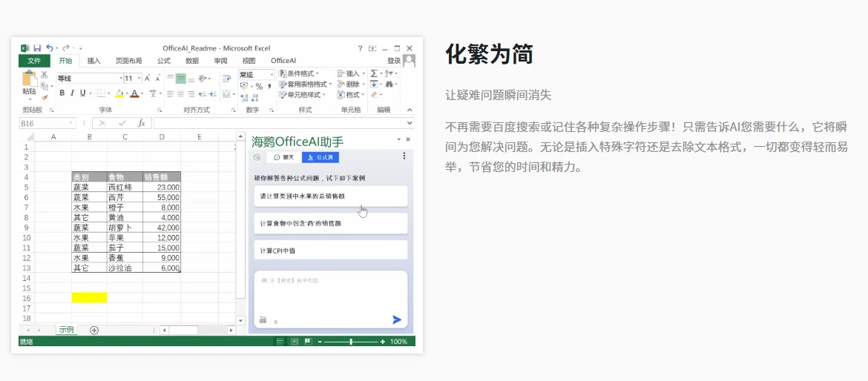Select the yellow cell B16

[x=89, y=298]
